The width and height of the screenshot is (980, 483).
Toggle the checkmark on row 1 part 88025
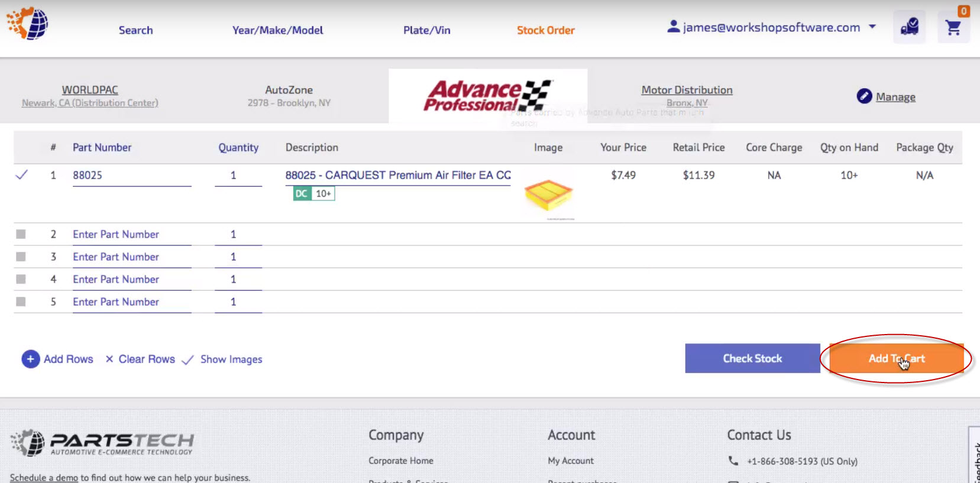tap(21, 175)
